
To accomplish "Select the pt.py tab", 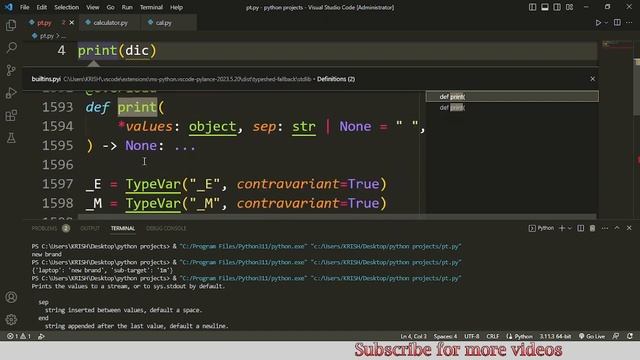I will point(44,23).
